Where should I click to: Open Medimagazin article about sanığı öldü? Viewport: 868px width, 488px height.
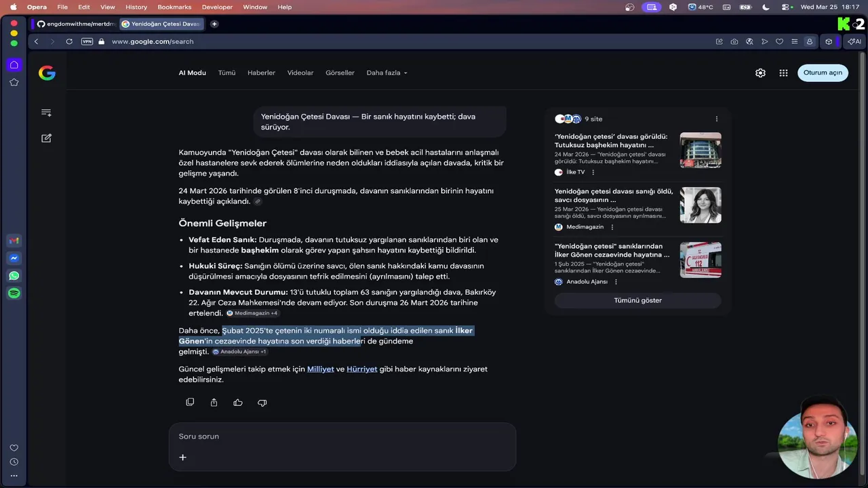(614, 195)
